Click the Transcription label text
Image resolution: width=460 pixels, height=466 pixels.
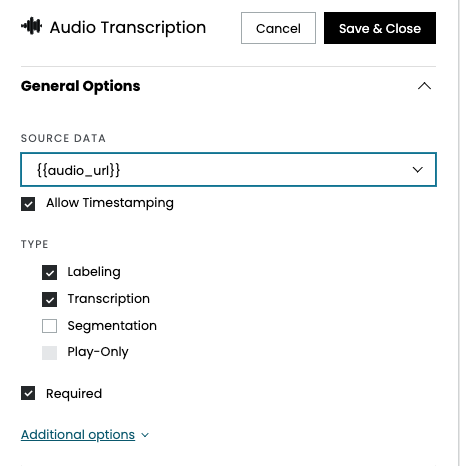coord(109,299)
